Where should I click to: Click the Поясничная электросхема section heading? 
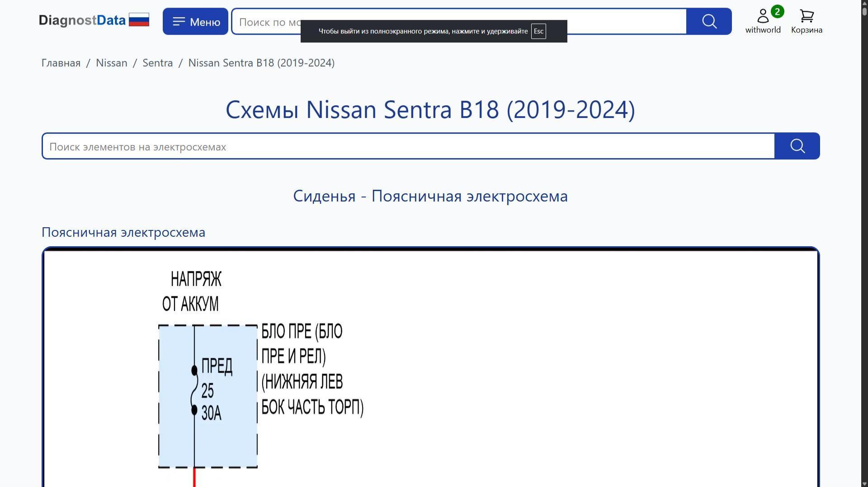click(x=123, y=232)
